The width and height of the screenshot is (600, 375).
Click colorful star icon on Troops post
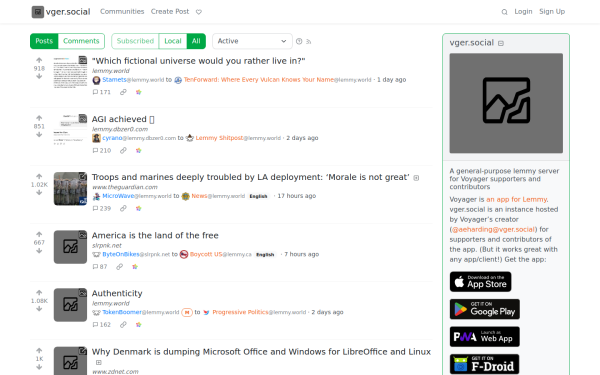click(x=139, y=209)
